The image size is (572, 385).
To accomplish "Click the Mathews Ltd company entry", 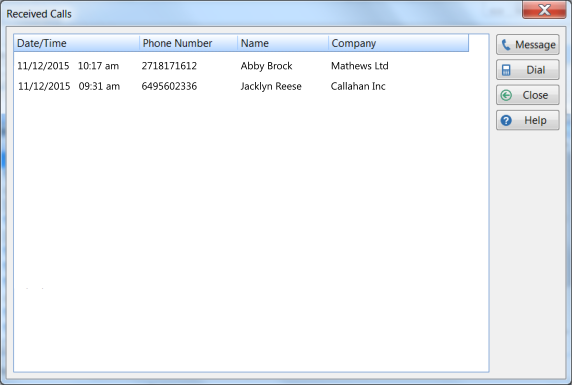I will 360,66.
